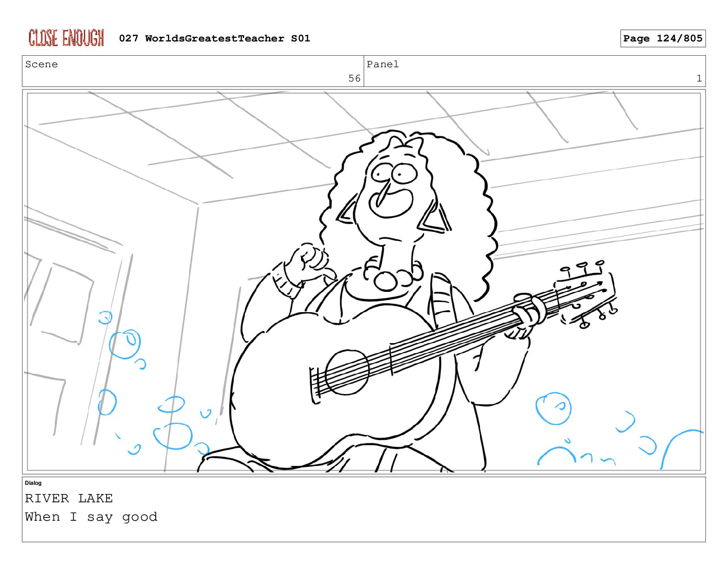
Task: Click the blue bubble right of the guitar player
Action: (x=553, y=408)
